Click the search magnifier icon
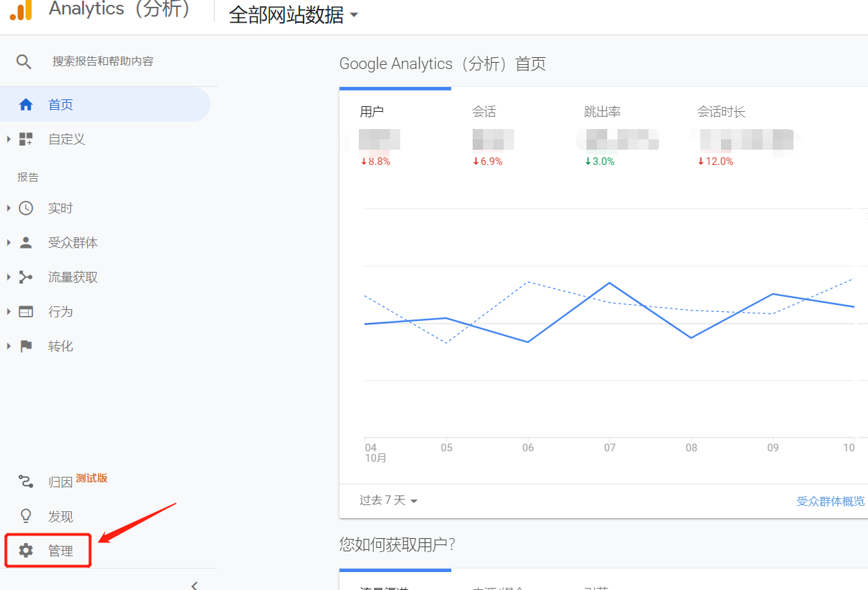Image resolution: width=868 pixels, height=590 pixels. 24,62
